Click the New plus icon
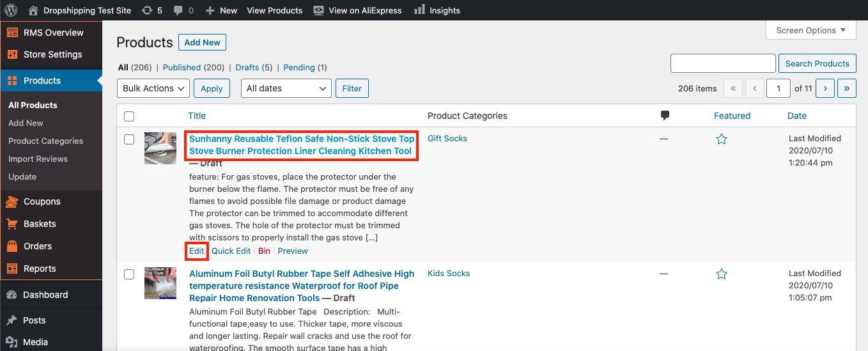 [x=210, y=10]
